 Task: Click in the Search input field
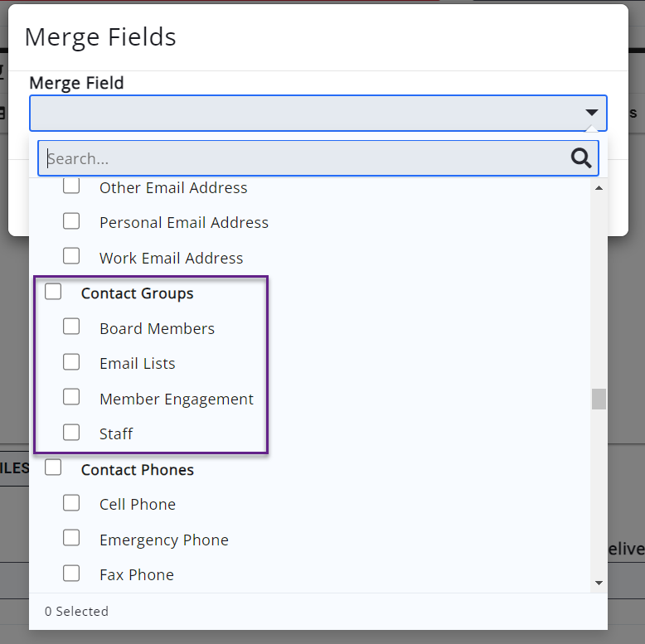[303, 158]
